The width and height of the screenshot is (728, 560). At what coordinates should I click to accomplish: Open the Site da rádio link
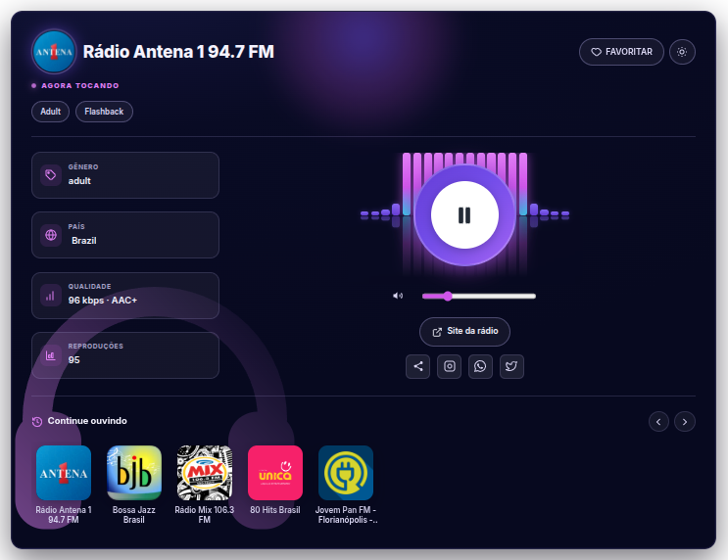tap(464, 331)
